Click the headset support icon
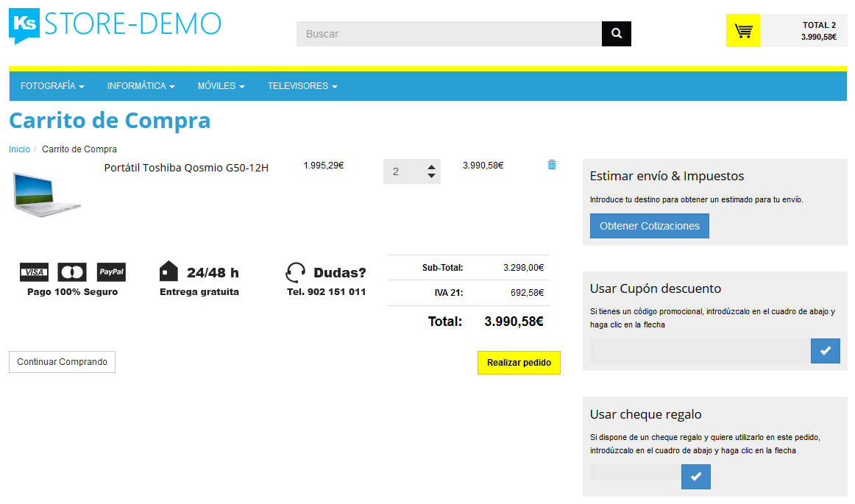The height and width of the screenshot is (504, 855). (296, 272)
